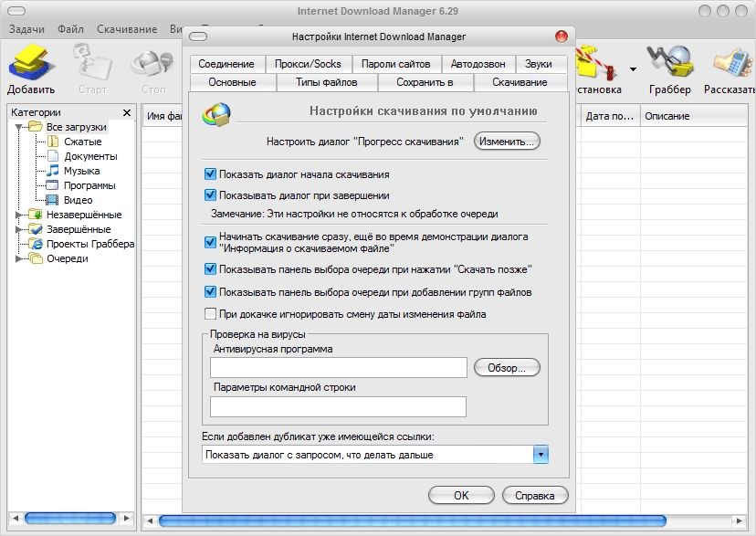
Task: Switch to the Звуки tab
Action: 539,64
